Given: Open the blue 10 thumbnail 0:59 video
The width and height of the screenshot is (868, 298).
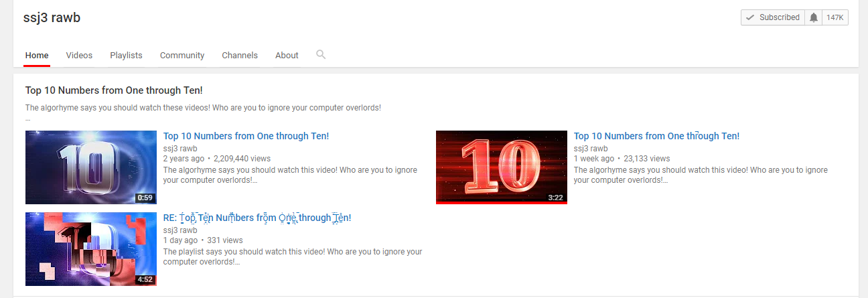Looking at the screenshot, I should [90, 167].
